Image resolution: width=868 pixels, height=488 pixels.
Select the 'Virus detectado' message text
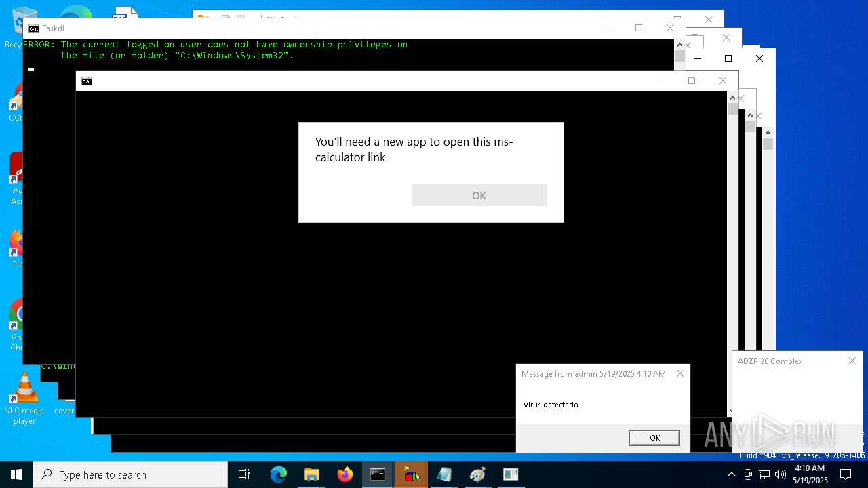(551, 405)
